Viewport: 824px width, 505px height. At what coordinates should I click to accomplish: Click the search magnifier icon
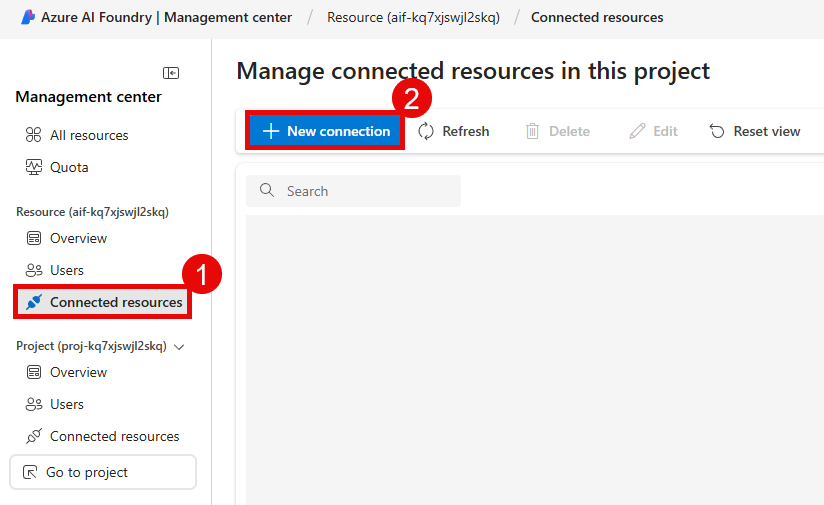coord(267,191)
